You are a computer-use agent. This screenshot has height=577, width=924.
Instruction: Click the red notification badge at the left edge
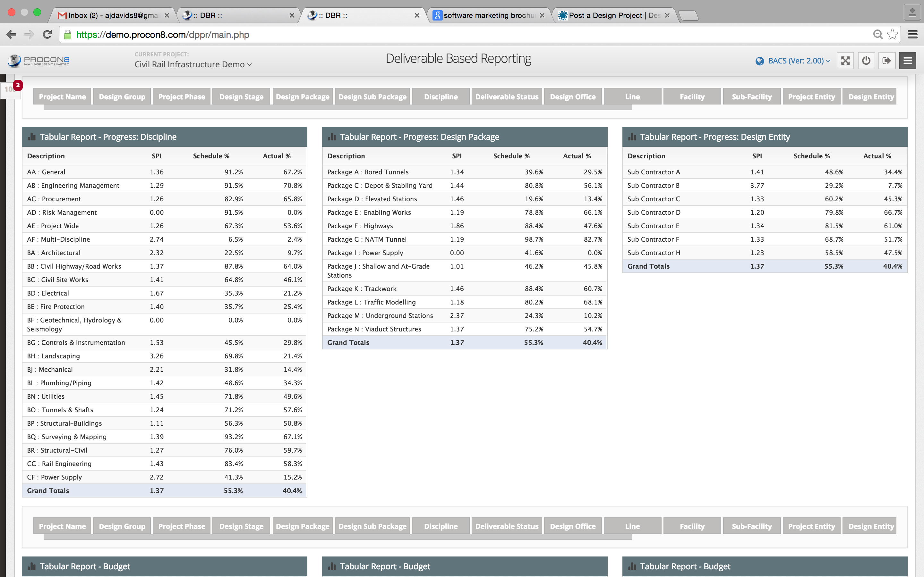[x=18, y=85]
